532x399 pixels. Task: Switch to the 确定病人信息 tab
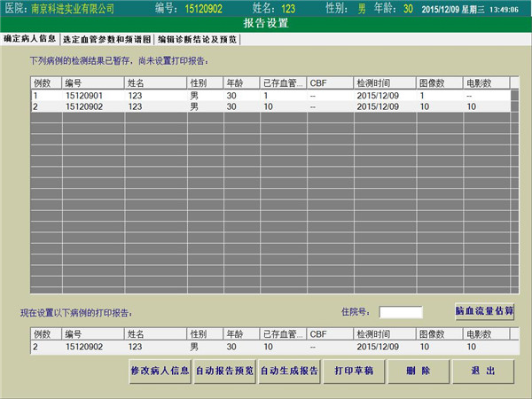tap(29, 39)
